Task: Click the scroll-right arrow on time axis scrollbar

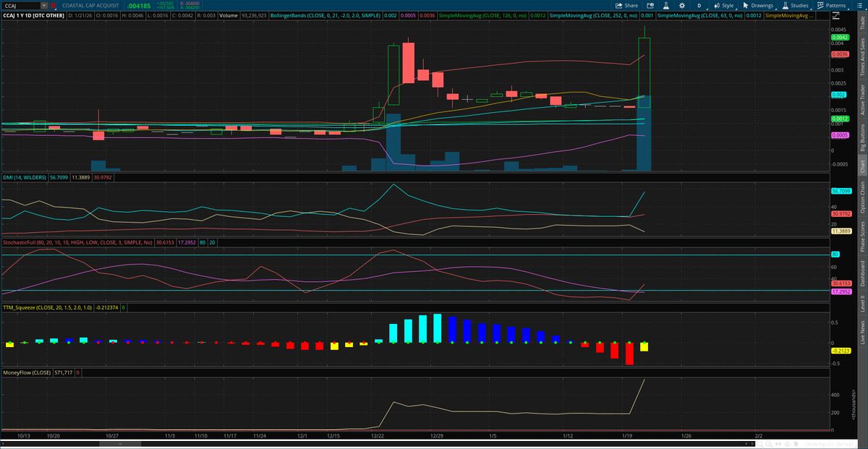Action: tap(752, 443)
